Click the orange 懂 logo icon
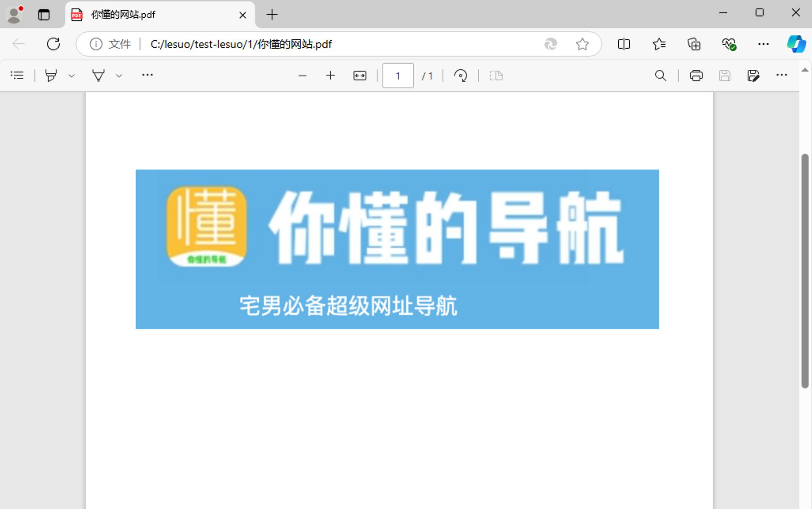This screenshot has width=812, height=509. tap(207, 226)
